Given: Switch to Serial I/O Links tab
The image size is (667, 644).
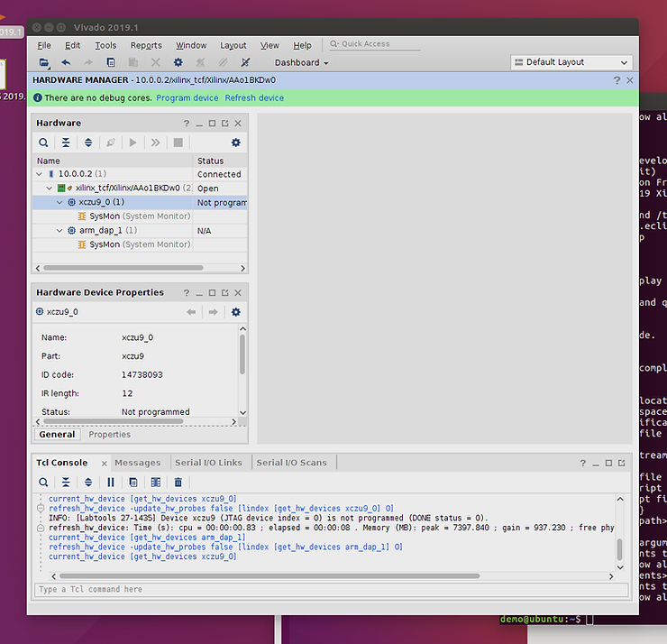Looking at the screenshot, I should pos(208,463).
